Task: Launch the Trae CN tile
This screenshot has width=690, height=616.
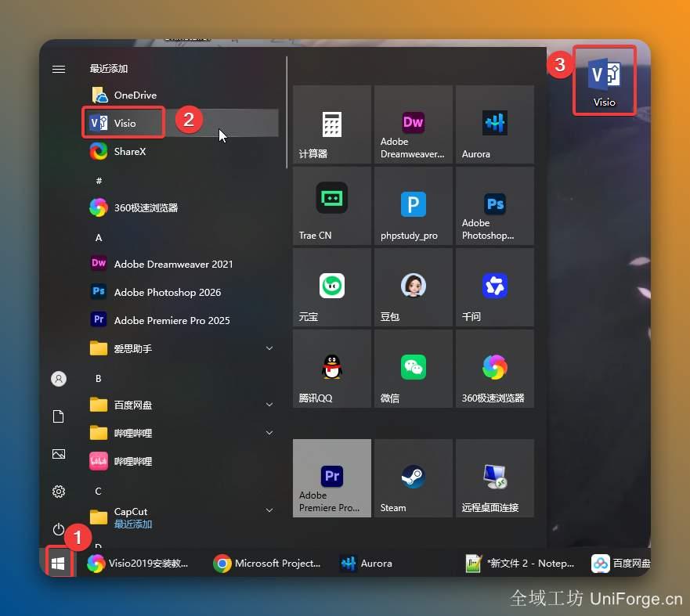Action: coord(332,206)
